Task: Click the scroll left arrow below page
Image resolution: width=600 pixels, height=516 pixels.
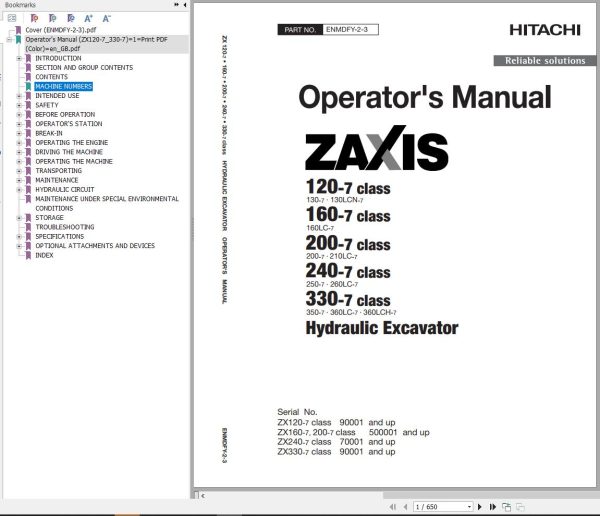Action: pyautogui.click(x=203, y=496)
